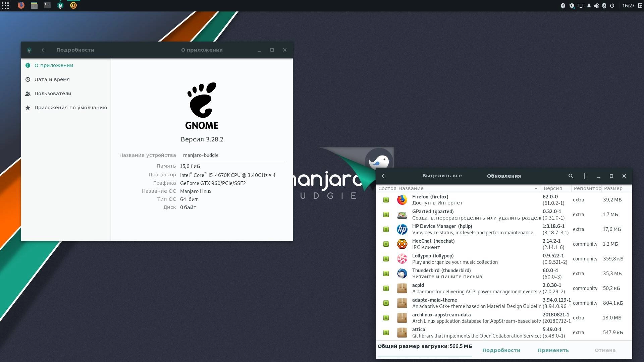Open the Дата и время sidebar item

pyautogui.click(x=66, y=79)
